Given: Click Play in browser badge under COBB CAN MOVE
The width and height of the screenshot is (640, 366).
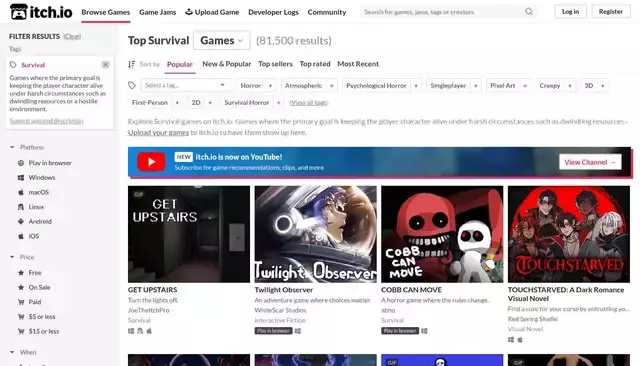Looking at the screenshot, I should [400, 331].
